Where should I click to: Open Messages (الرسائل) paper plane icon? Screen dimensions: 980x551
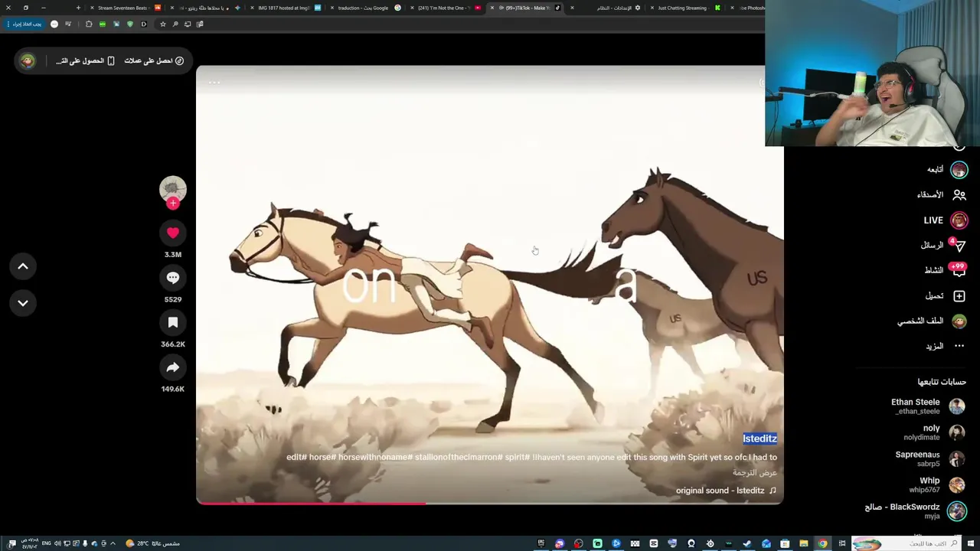pos(959,246)
